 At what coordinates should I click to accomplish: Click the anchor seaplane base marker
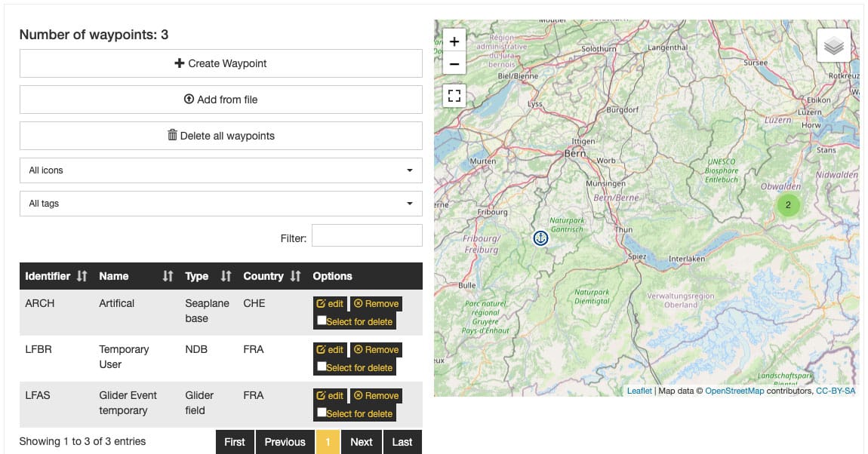[x=540, y=238]
